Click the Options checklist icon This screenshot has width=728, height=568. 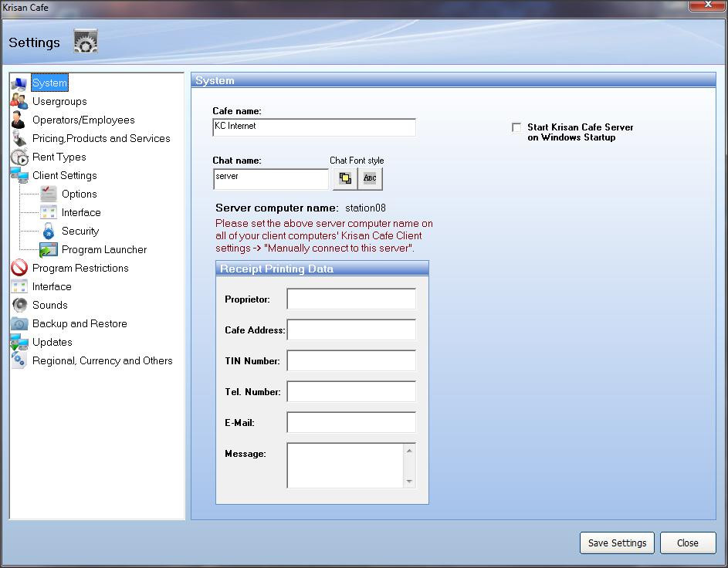click(49, 194)
